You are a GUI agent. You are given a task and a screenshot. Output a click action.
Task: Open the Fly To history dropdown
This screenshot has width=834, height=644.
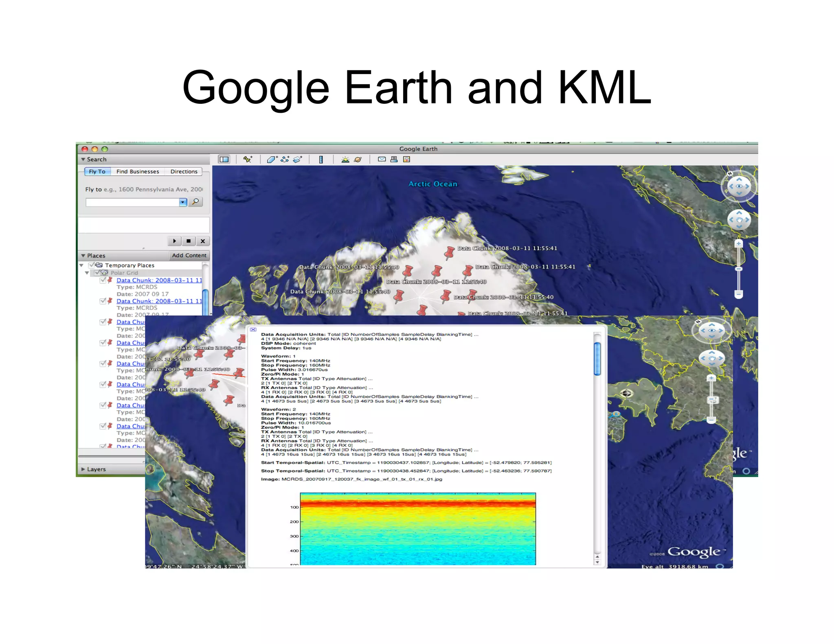pyautogui.click(x=183, y=202)
